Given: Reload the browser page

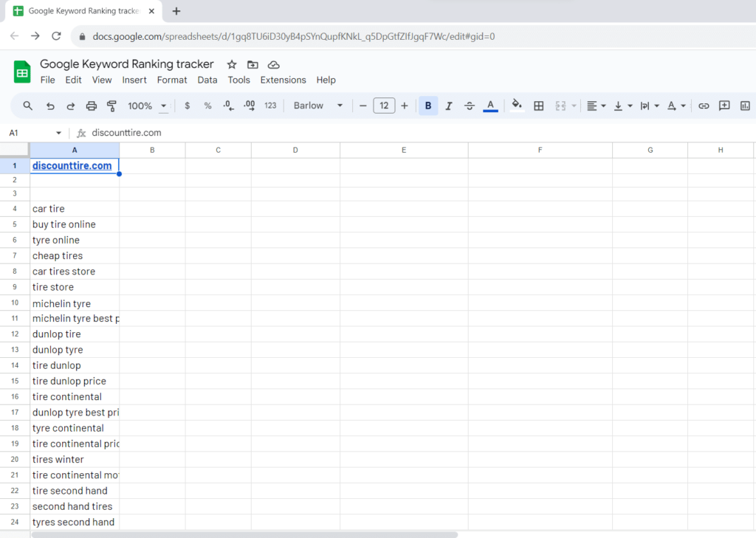Looking at the screenshot, I should [56, 36].
